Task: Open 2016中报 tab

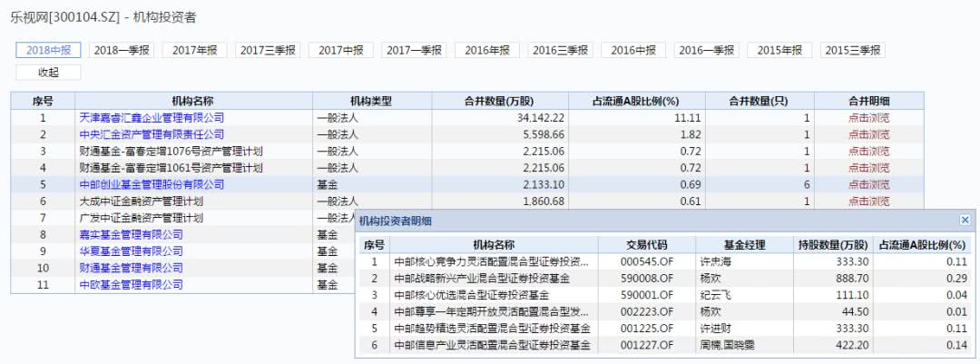Action: (633, 51)
